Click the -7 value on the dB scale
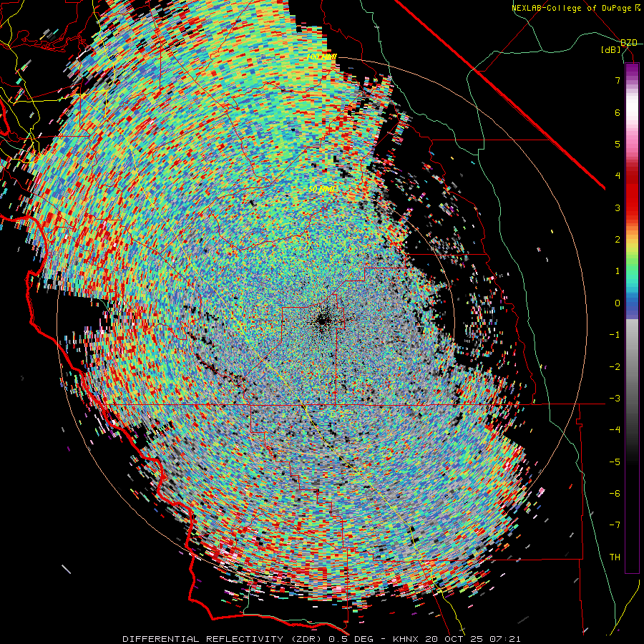Image resolution: width=644 pixels, height=644 pixels. pos(615,525)
